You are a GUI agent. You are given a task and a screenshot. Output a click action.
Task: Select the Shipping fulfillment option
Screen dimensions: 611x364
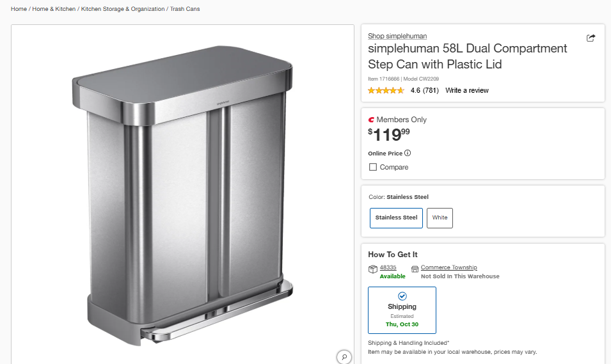(402, 310)
